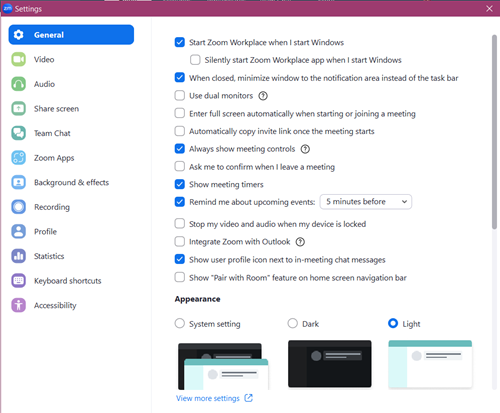Close the Settings window
Image resolution: width=500 pixels, height=413 pixels.
pyautogui.click(x=489, y=9)
